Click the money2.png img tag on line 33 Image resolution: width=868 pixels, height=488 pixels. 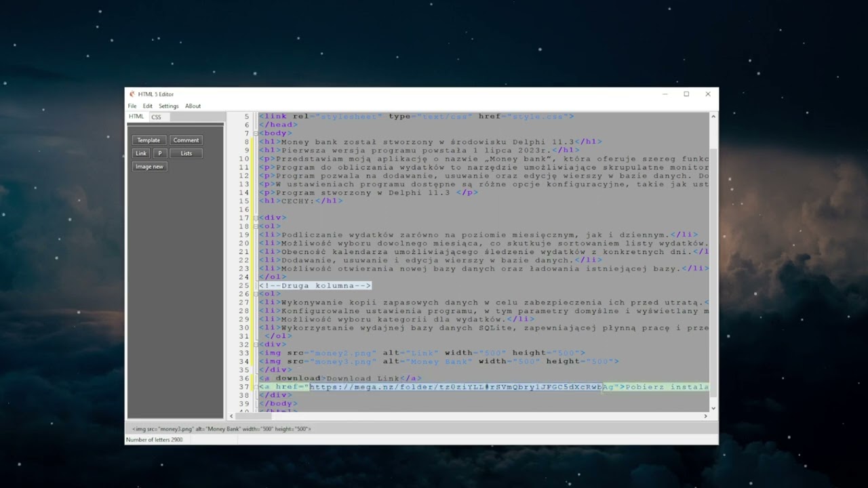422,353
